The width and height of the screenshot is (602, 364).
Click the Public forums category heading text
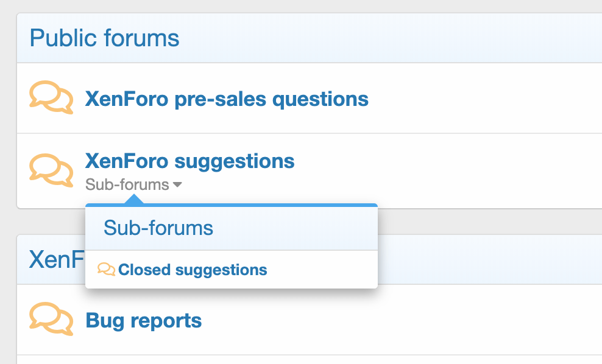click(104, 38)
